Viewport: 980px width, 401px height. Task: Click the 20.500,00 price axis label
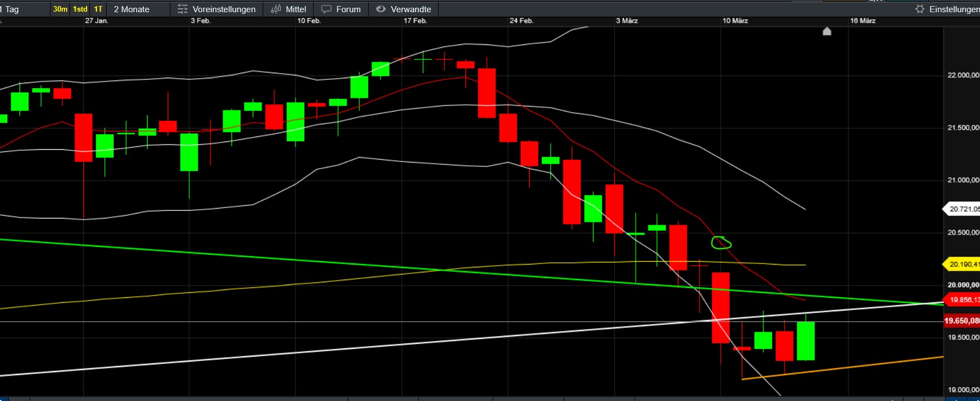pyautogui.click(x=963, y=232)
